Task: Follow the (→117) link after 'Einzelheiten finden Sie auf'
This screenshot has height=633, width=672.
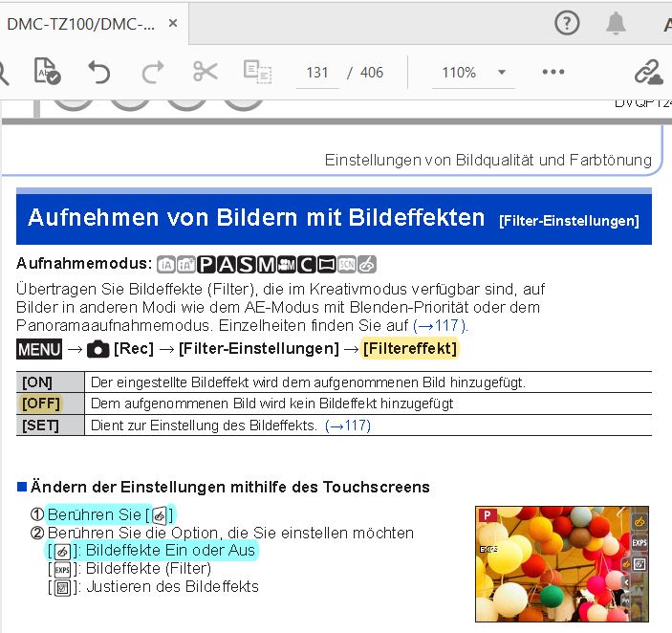Action: pos(441,326)
